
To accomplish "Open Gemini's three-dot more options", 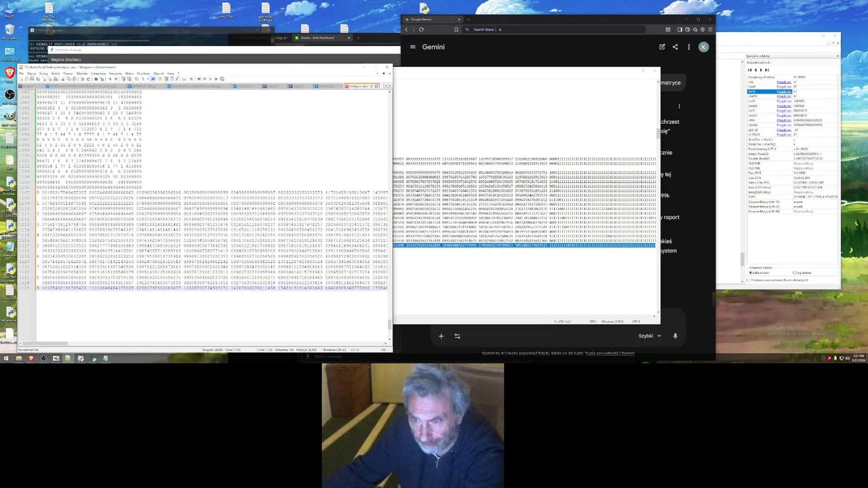I will pyautogui.click(x=689, y=47).
